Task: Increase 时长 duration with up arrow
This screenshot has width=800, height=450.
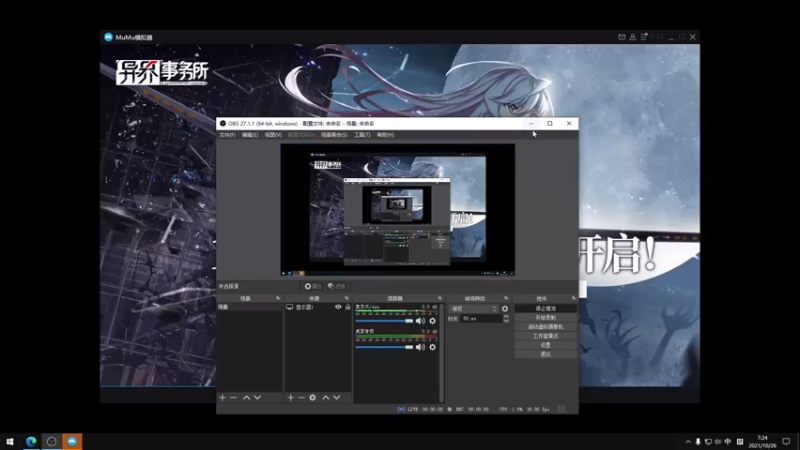Action: coord(506,316)
